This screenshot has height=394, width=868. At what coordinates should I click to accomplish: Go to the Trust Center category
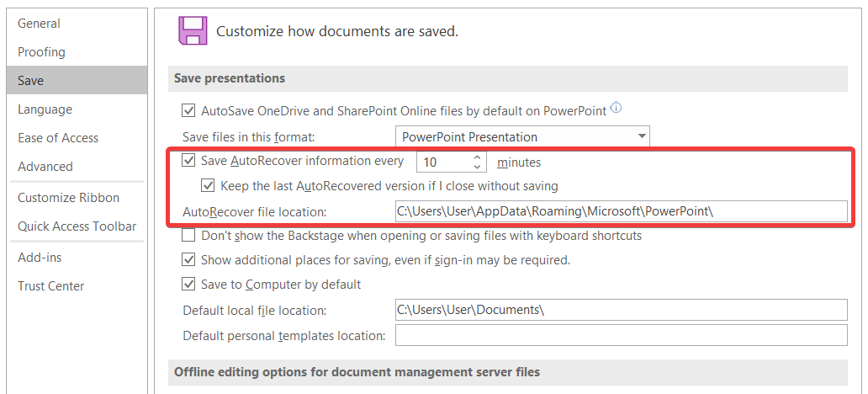click(x=50, y=286)
